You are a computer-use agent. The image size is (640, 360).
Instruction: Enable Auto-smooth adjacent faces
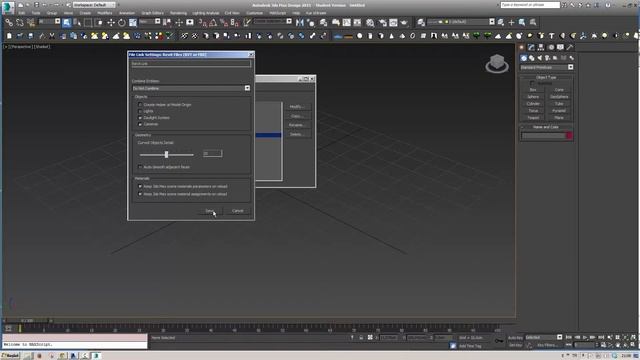(140, 167)
